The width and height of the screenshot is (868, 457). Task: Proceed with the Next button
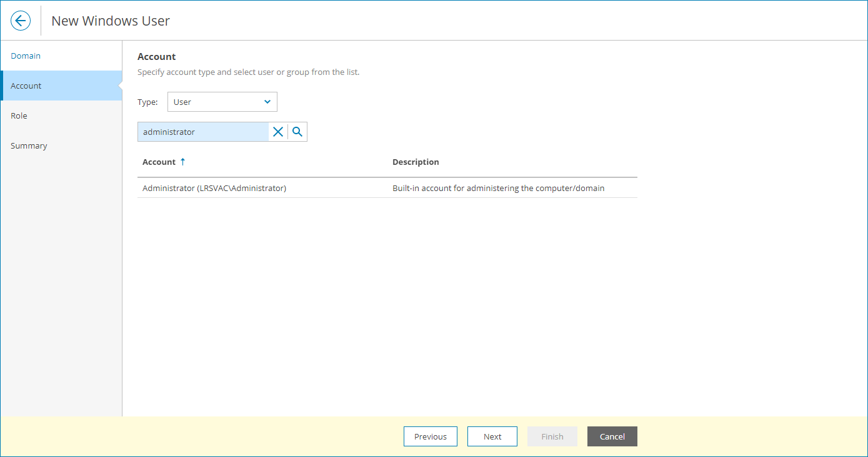(492, 436)
